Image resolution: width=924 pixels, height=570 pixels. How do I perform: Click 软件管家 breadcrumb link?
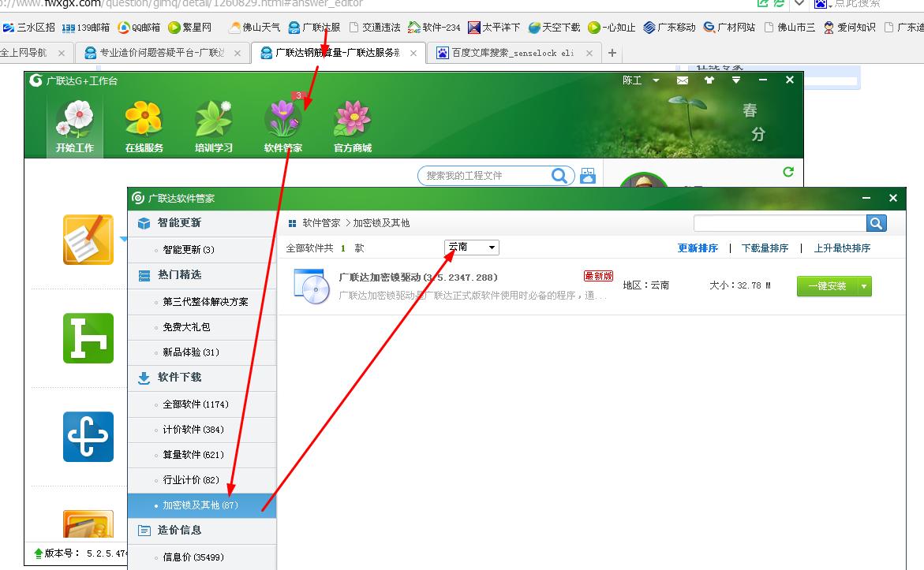(x=321, y=223)
